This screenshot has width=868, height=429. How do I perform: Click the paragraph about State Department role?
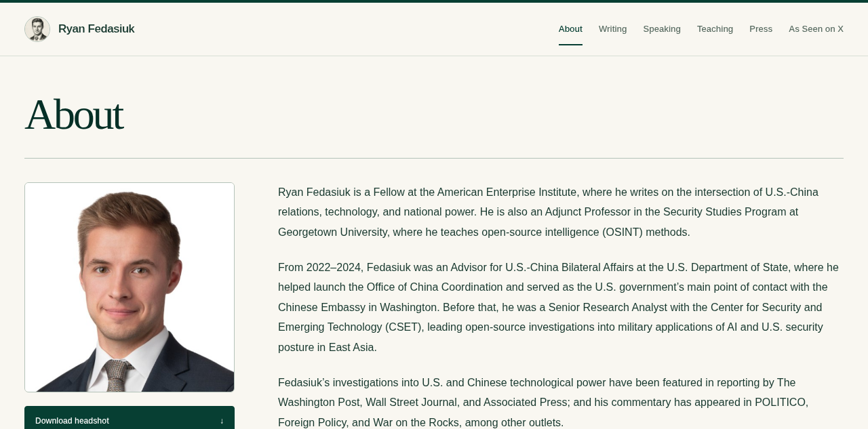point(559,308)
